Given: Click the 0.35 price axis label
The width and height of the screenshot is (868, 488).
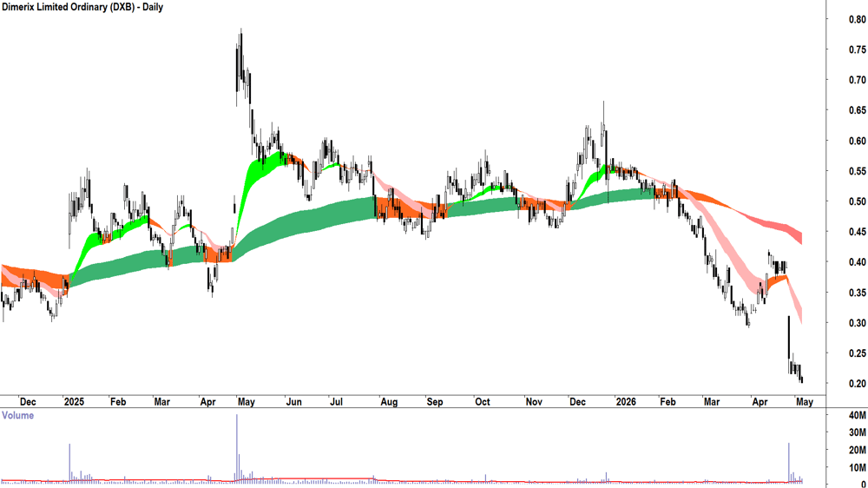Looking at the screenshot, I should 857,293.
